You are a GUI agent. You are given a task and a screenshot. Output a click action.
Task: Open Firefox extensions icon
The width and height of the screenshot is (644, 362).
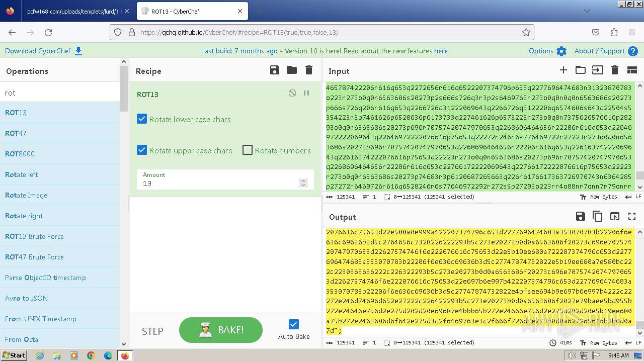point(614,32)
